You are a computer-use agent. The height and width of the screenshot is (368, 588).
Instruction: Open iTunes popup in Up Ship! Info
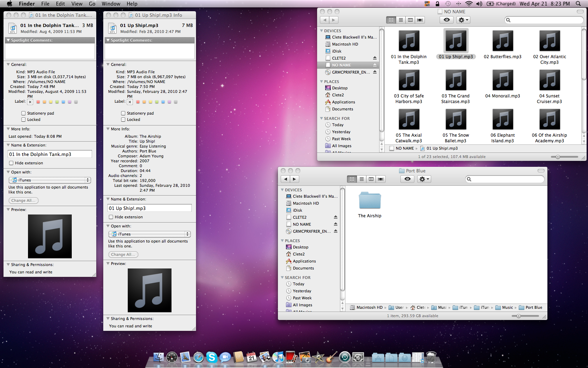click(x=149, y=234)
